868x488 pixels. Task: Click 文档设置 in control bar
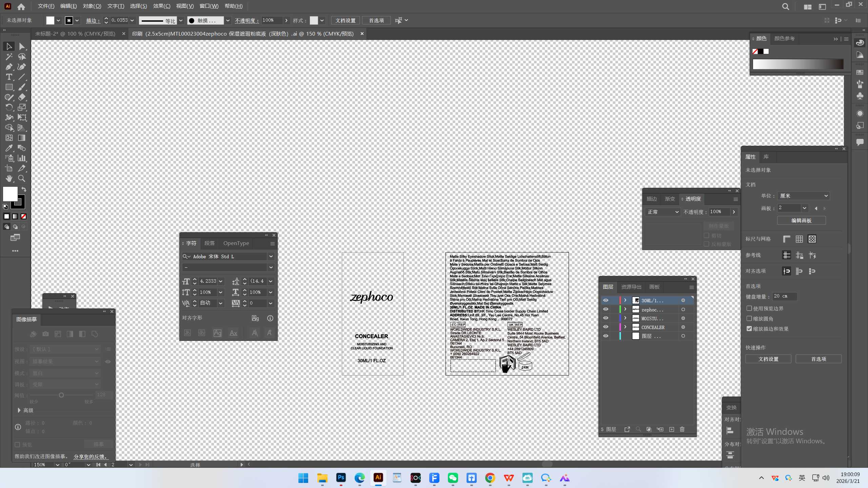coord(346,20)
